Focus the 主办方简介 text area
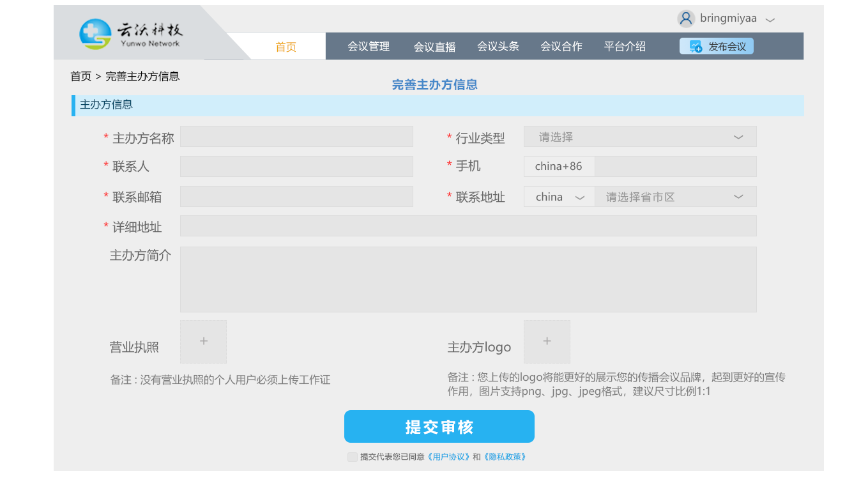The height and width of the screenshot is (483, 868). click(x=468, y=279)
